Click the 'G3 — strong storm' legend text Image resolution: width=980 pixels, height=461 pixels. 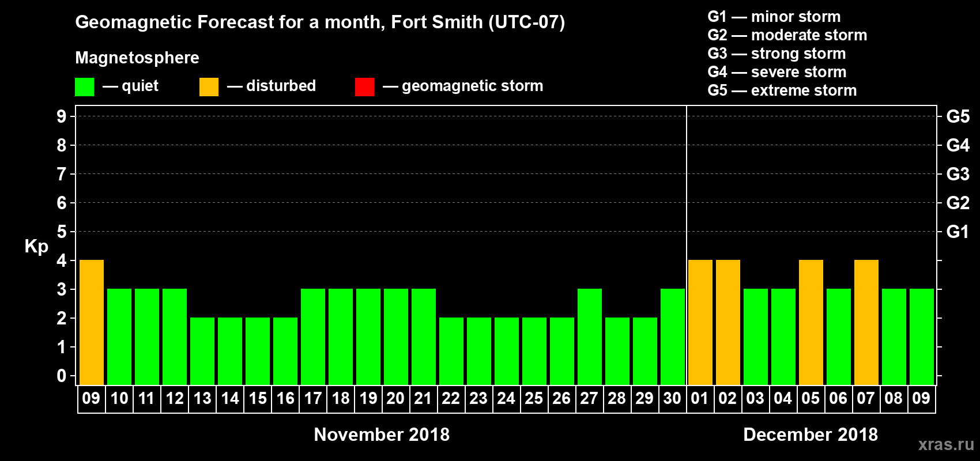(777, 54)
